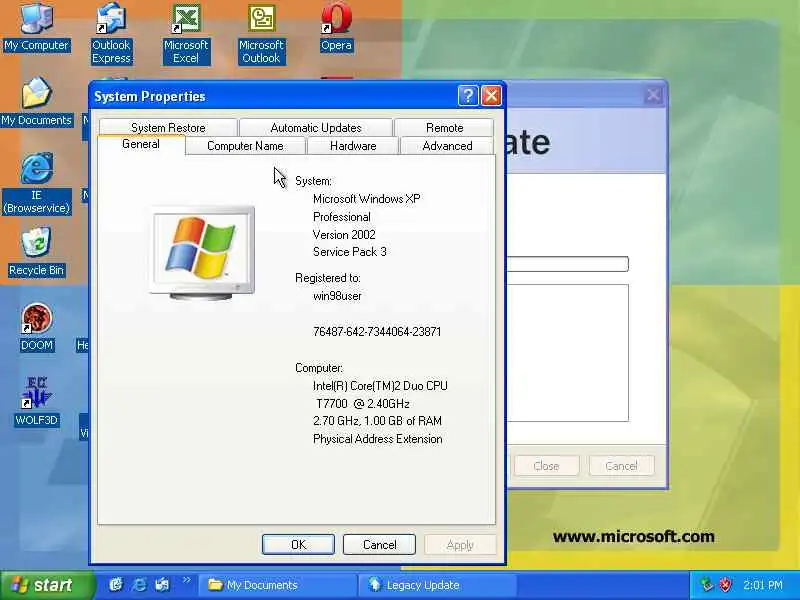Click the Physical Address Extension text
Viewport: 800px width, 600px height.
coord(378,439)
